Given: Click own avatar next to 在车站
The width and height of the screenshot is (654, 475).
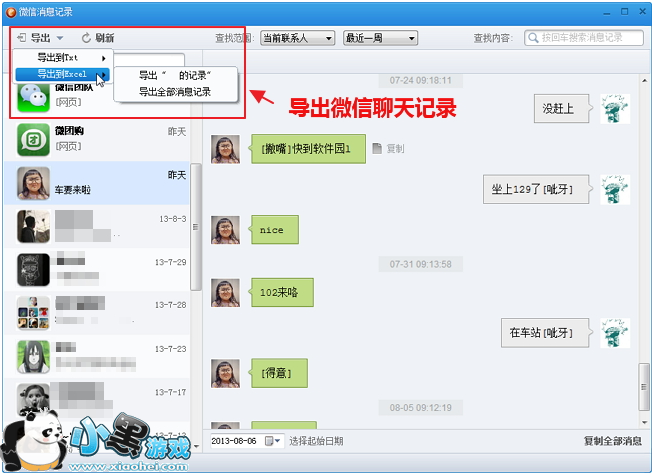Looking at the screenshot, I should (615, 333).
